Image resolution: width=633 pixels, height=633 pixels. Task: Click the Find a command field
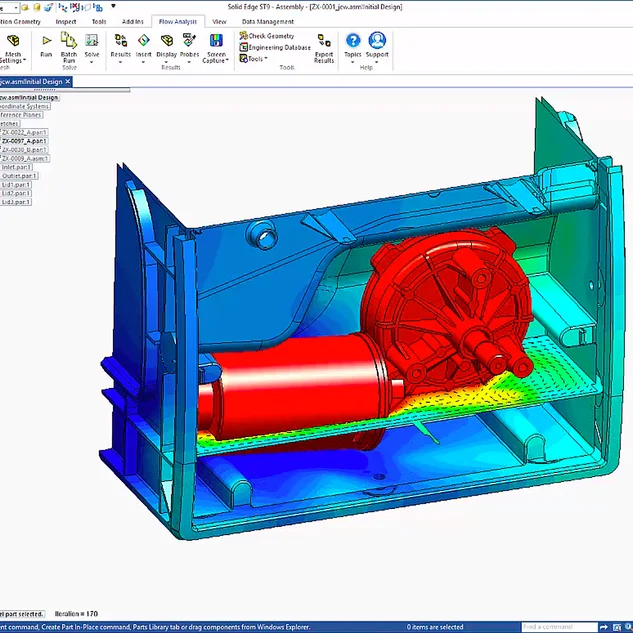tap(559, 627)
